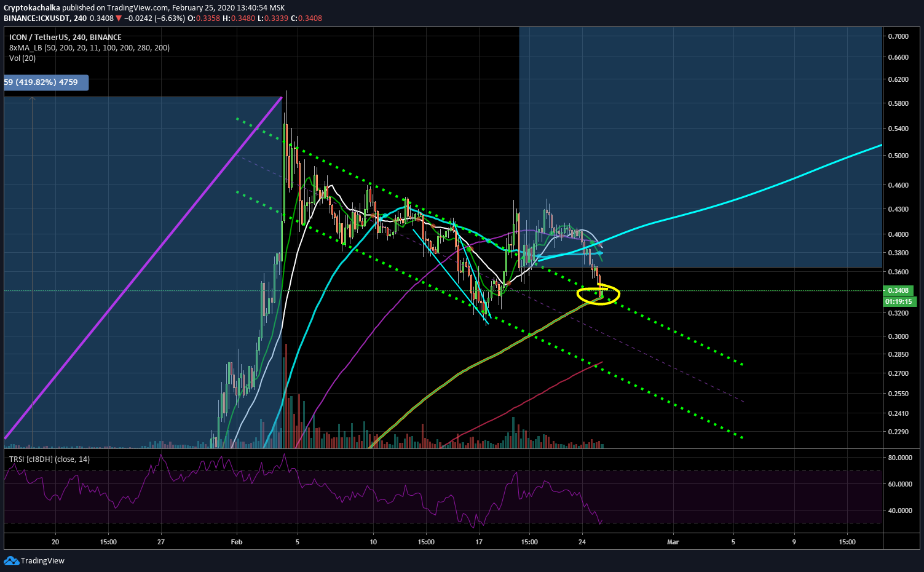Click the 0.5400 price axis tick
This screenshot has width=924, height=572.
898,129
